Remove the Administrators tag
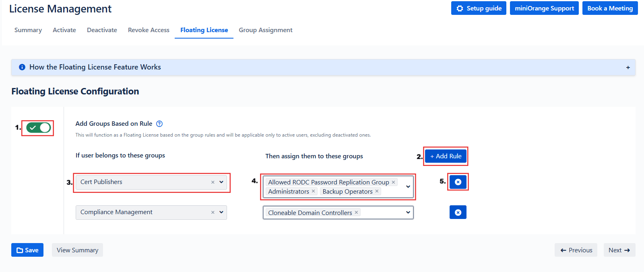 pos(313,191)
